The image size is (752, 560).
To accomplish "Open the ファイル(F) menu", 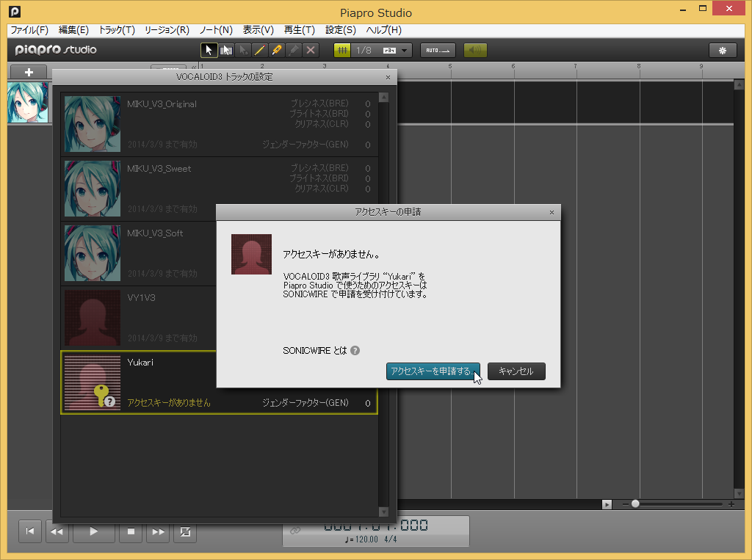I will click(29, 30).
